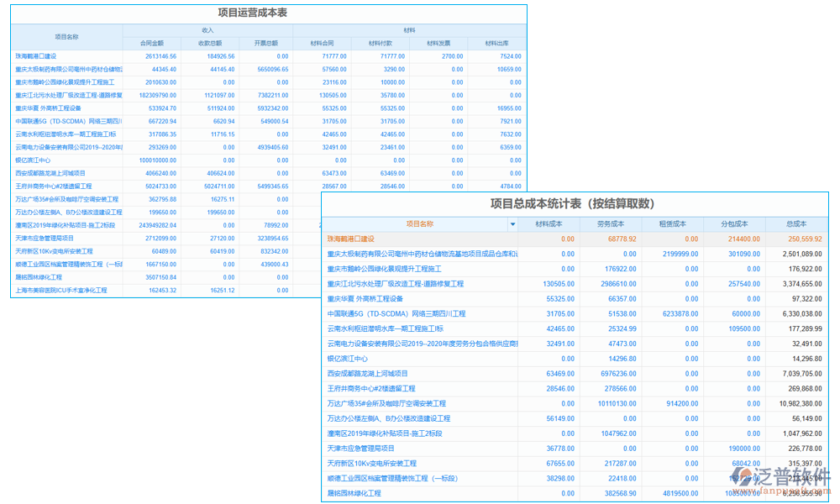This screenshot has width=840, height=504.
Task: Open 上海市美容医院ICU手术室净化工程 project link
Action: tap(61, 291)
